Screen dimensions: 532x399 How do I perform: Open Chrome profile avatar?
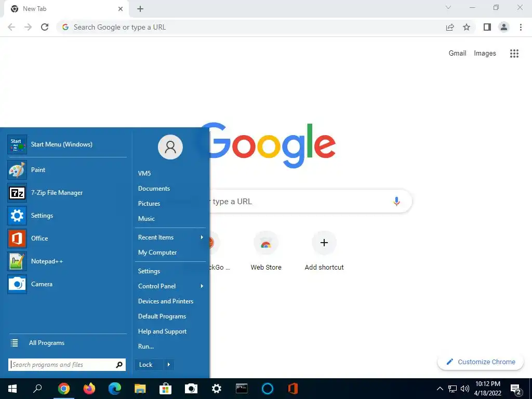(x=504, y=27)
